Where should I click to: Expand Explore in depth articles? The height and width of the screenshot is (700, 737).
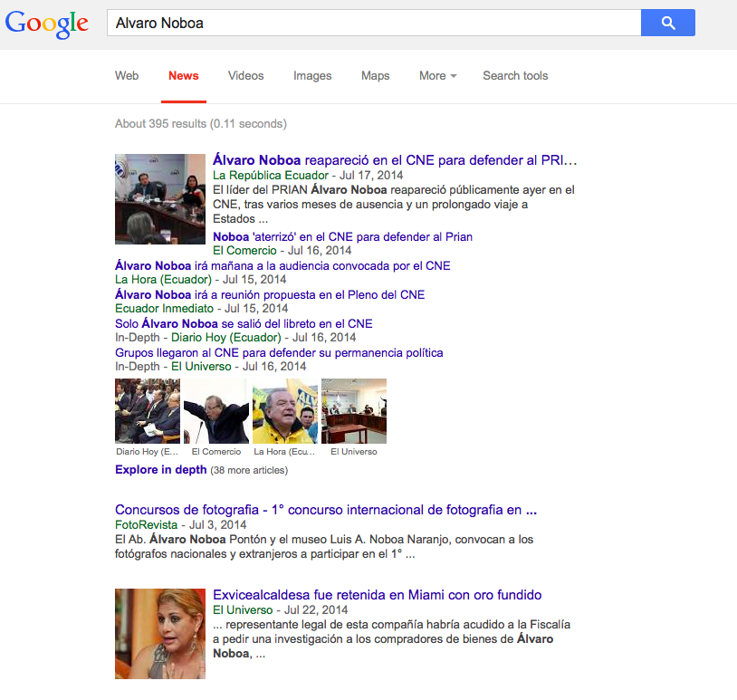161,470
